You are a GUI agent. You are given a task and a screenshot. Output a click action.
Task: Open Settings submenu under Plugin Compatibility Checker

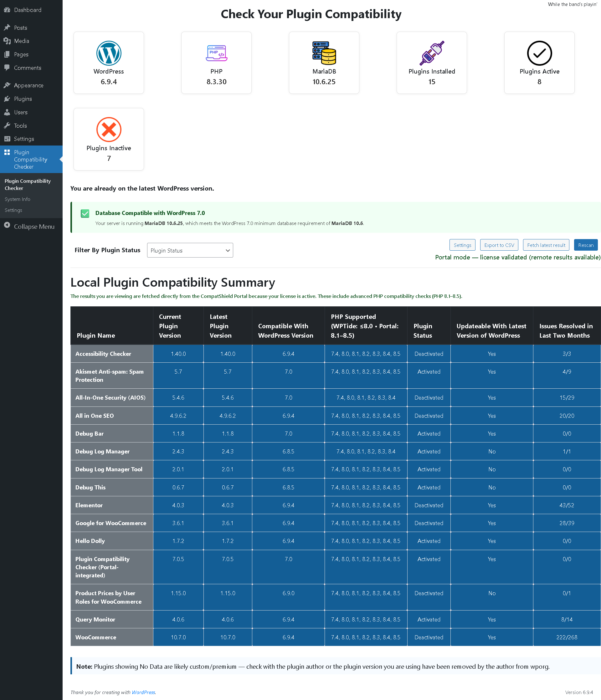pyautogui.click(x=13, y=210)
